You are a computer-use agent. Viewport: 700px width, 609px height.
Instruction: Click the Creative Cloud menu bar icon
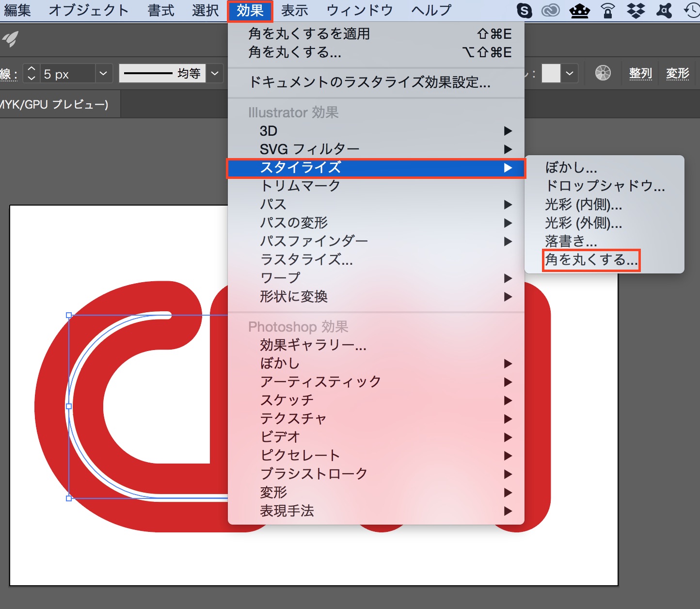551,10
